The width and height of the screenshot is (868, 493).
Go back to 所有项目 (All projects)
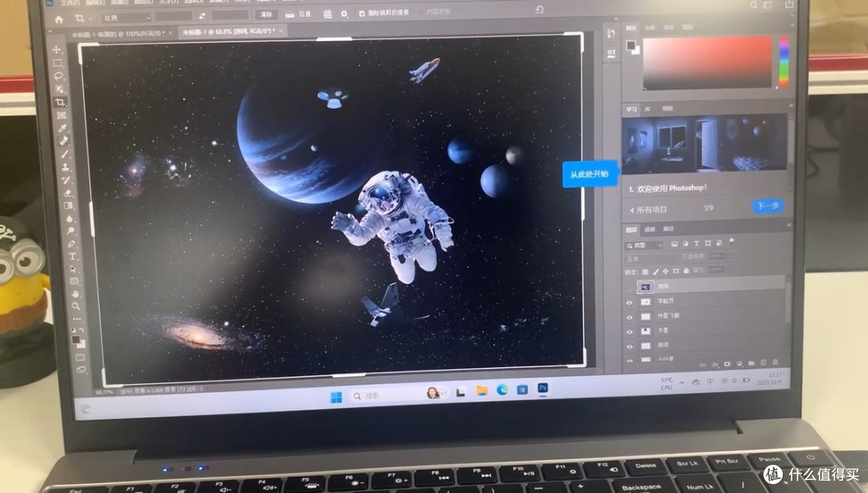pos(649,210)
